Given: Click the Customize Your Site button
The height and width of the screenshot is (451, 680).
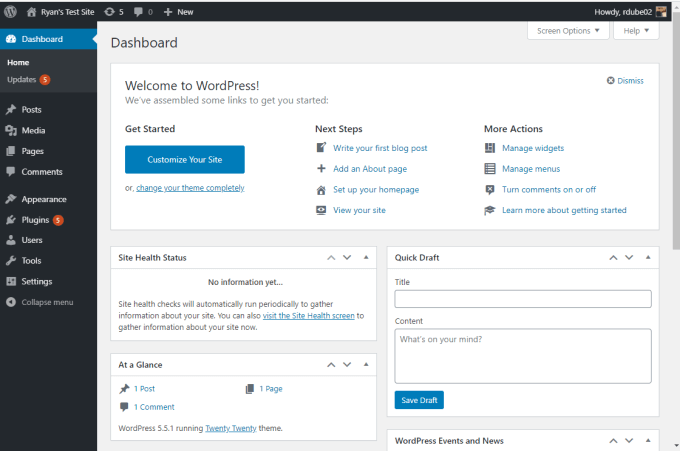Looking at the screenshot, I should pyautogui.click(x=184, y=159).
